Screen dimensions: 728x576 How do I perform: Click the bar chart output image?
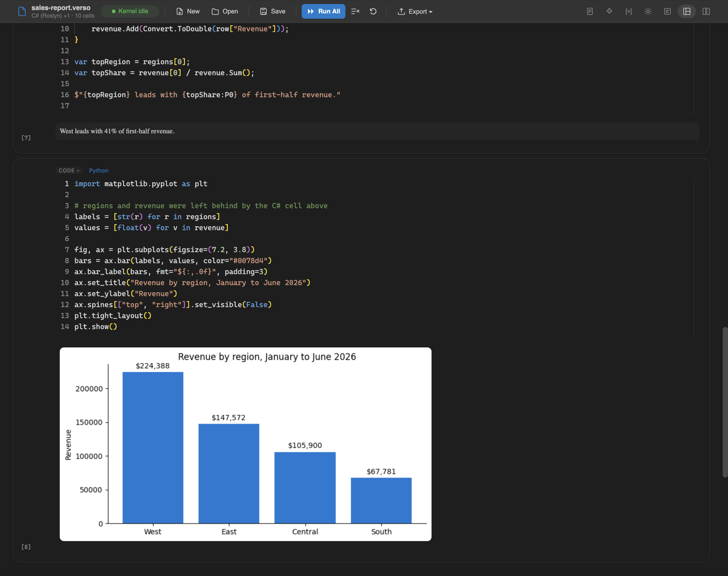coord(245,444)
